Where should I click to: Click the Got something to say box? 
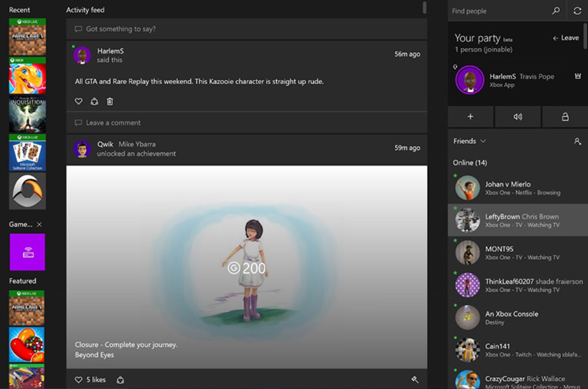pos(247,29)
